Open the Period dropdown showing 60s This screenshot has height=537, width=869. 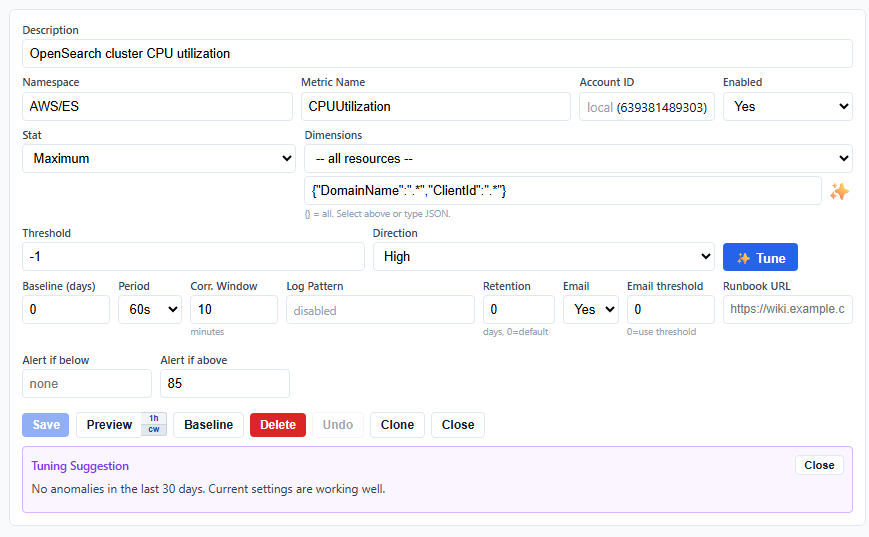(150, 309)
